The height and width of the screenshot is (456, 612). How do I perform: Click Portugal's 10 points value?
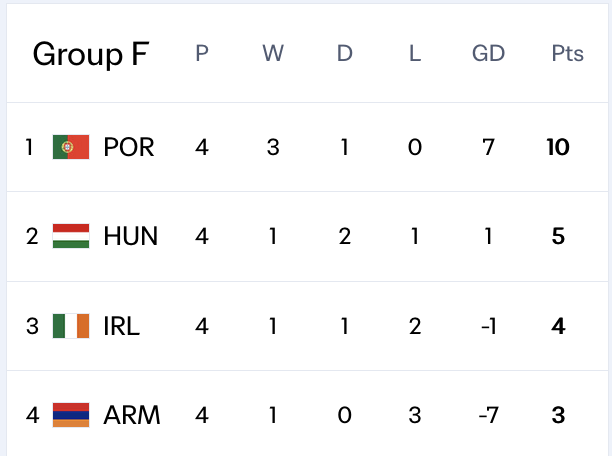pos(558,147)
